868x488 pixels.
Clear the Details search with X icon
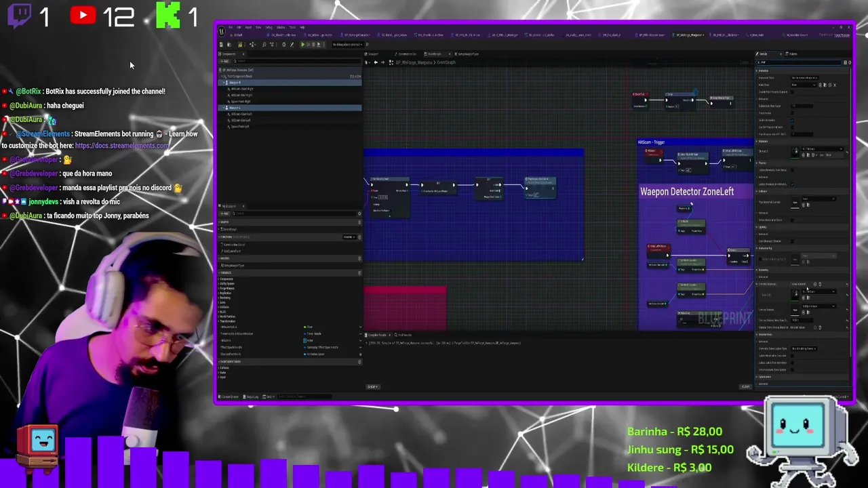[758, 62]
